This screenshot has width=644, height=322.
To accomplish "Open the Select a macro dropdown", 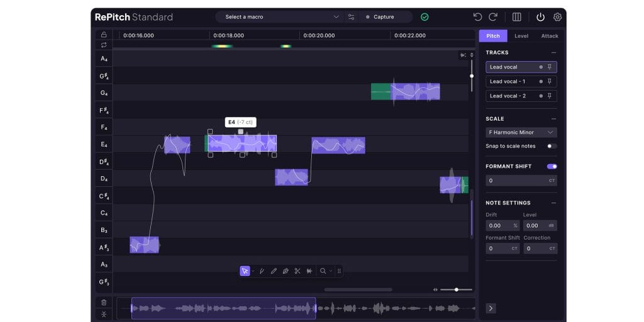I will [x=282, y=17].
